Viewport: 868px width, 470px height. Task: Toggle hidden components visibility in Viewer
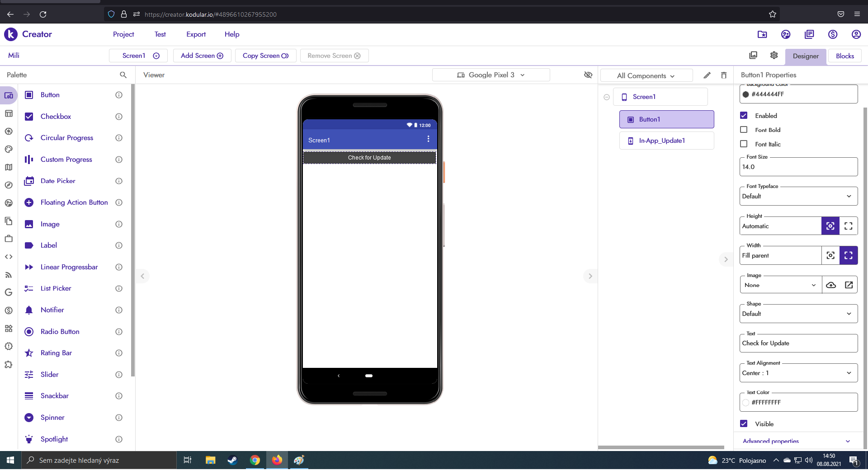click(588, 75)
